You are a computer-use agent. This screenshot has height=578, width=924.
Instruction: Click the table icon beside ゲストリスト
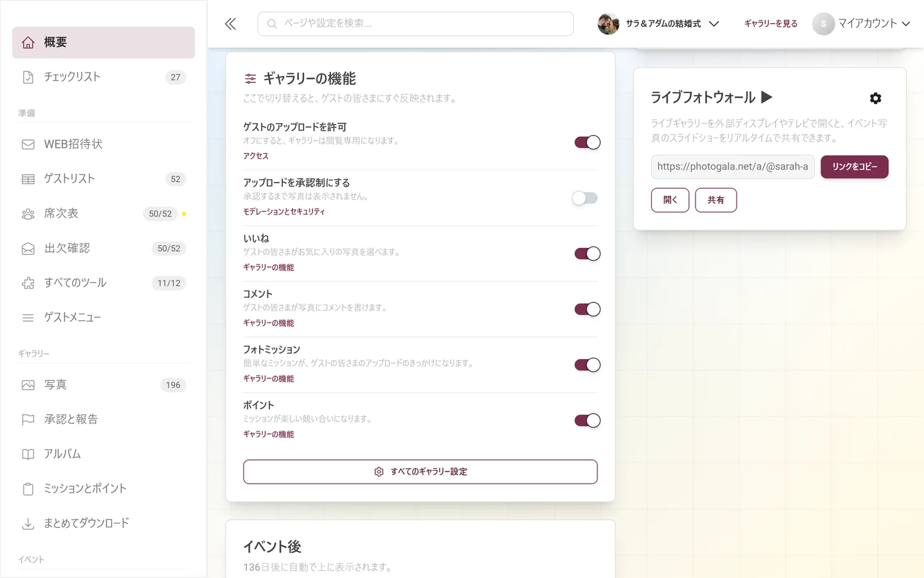[28, 179]
